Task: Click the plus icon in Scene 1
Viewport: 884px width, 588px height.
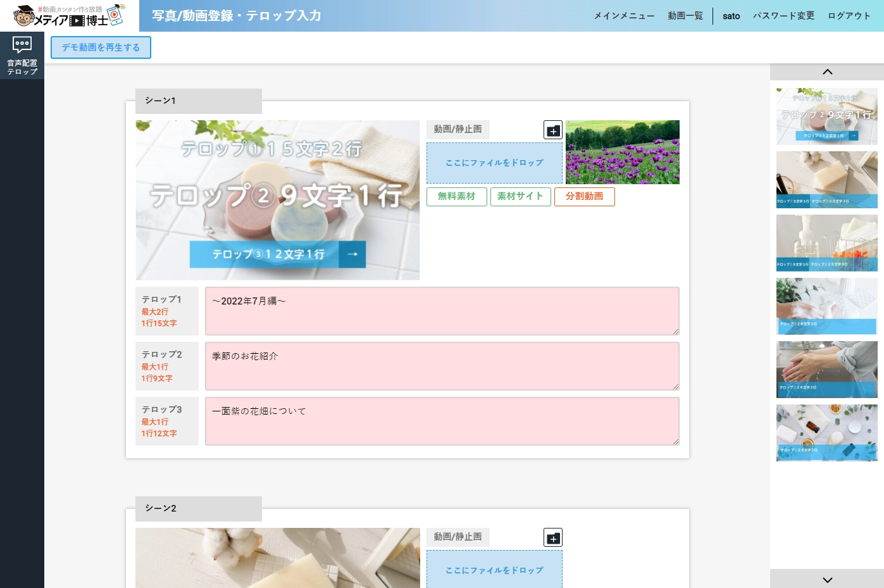Action: tap(553, 130)
